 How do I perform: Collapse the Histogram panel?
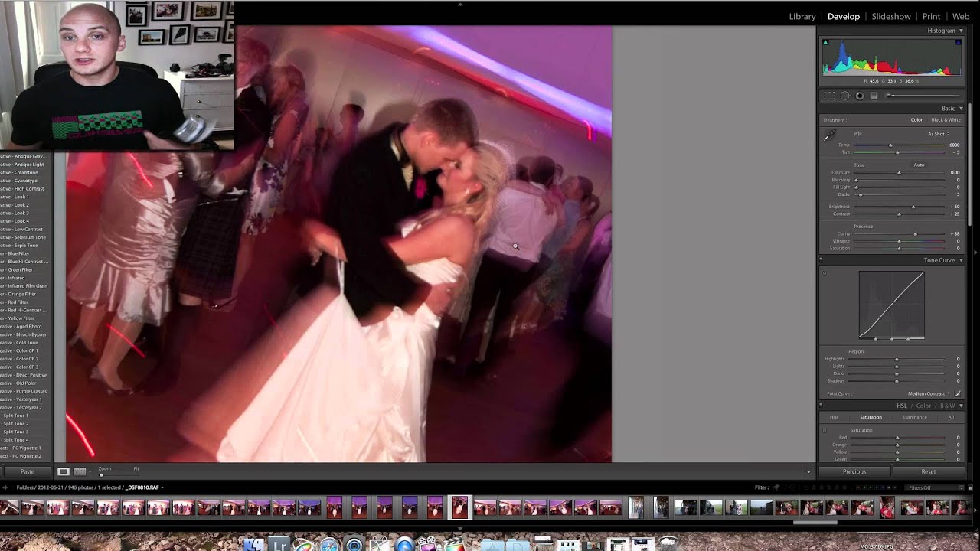(x=961, y=31)
